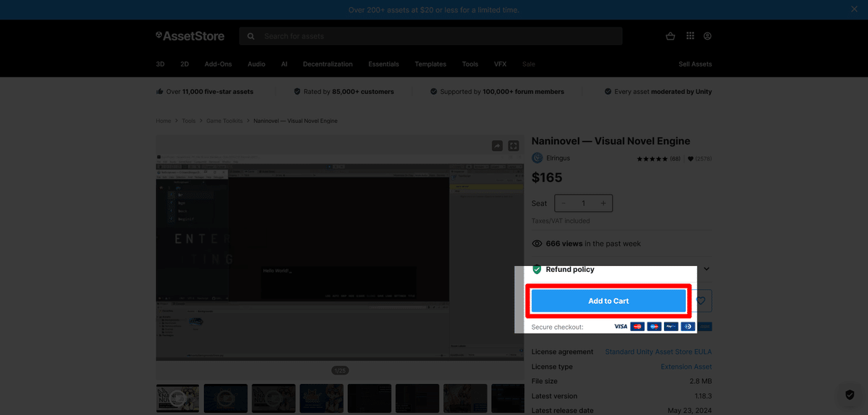Click the Naninovel — Visual Novel Engine title

coord(611,141)
